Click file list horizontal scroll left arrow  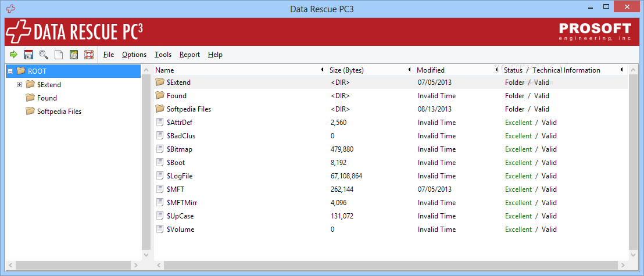coord(159,265)
